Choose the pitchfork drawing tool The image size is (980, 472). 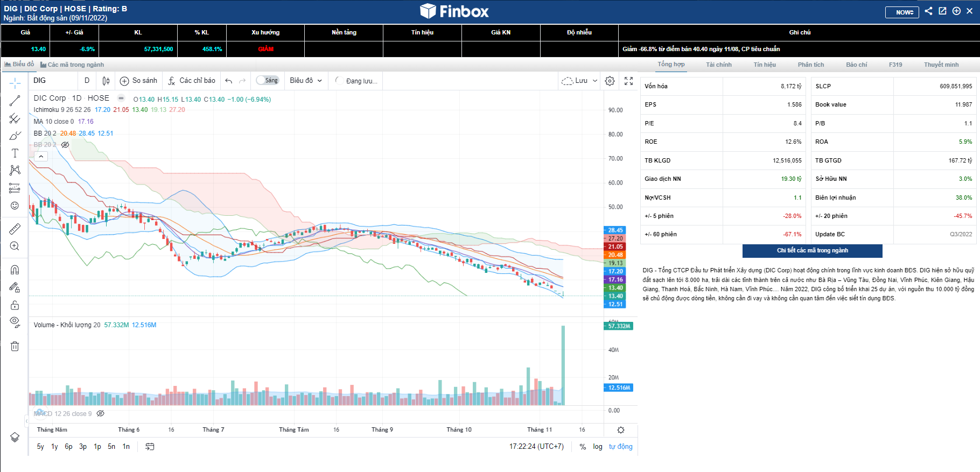click(15, 118)
